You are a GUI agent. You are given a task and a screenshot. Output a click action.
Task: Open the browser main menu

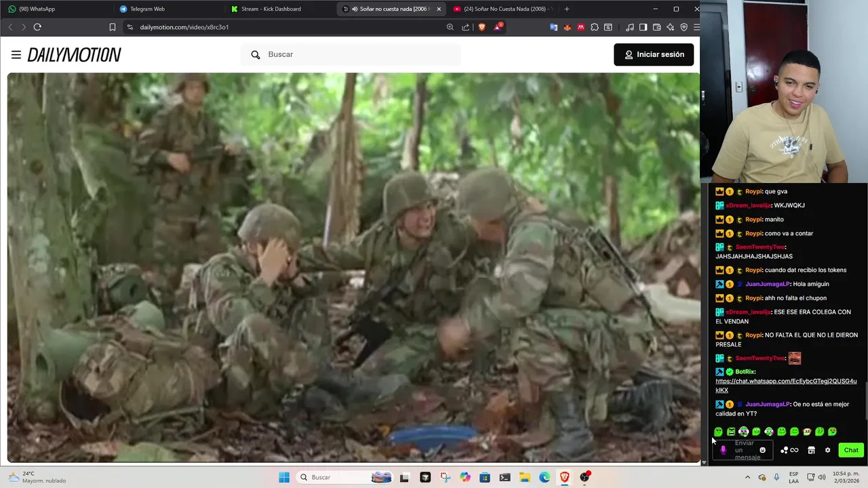[x=696, y=27]
